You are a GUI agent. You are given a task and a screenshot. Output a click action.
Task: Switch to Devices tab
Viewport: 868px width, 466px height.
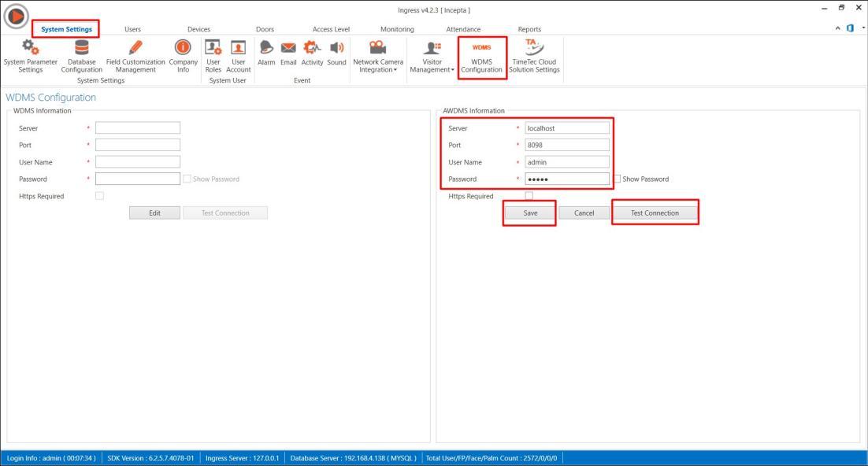[x=198, y=29]
